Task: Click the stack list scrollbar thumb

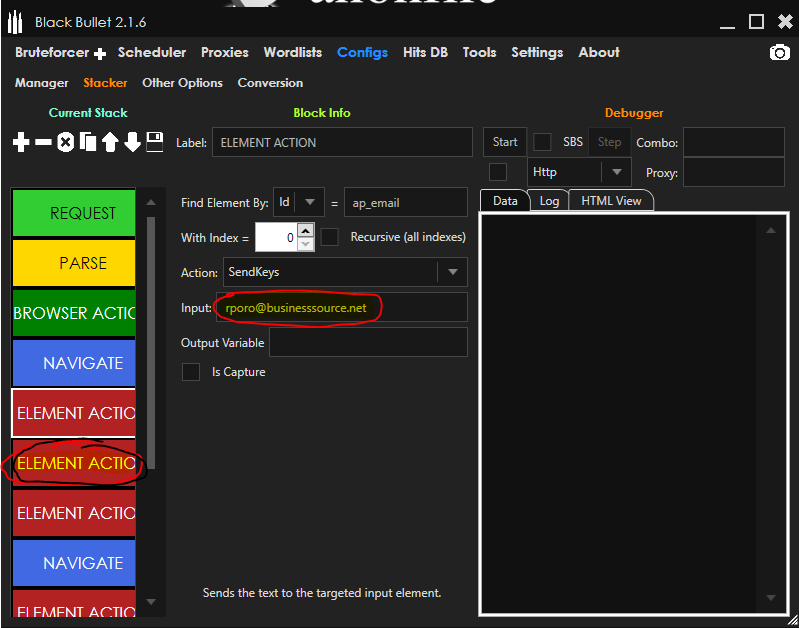Action: [151, 342]
